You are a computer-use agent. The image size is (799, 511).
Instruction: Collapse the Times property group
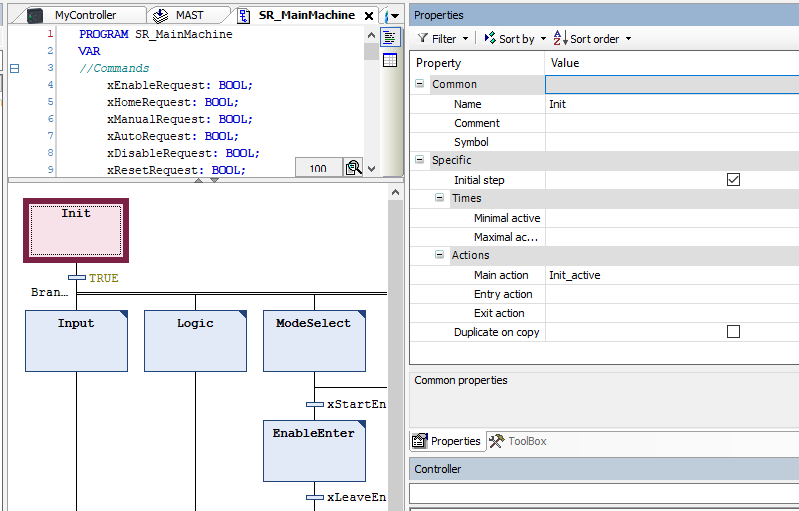coord(440,199)
